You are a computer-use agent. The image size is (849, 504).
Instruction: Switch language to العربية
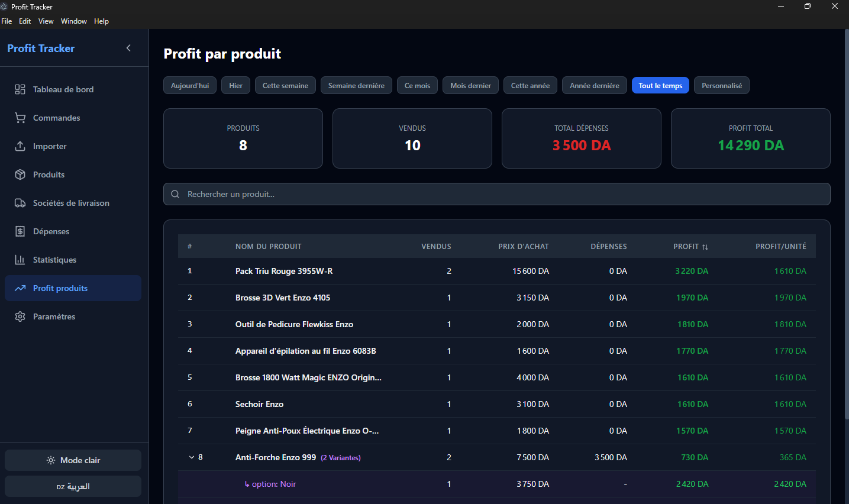pyautogui.click(x=72, y=486)
